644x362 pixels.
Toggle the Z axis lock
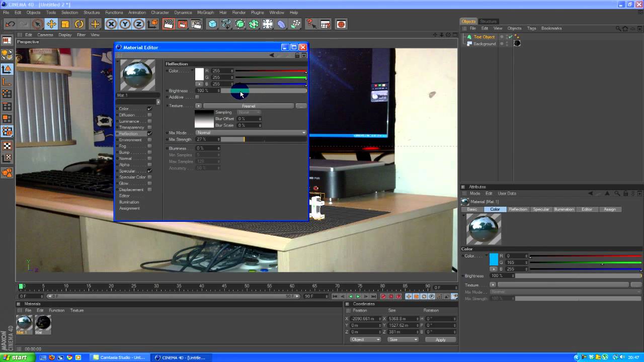(138, 24)
